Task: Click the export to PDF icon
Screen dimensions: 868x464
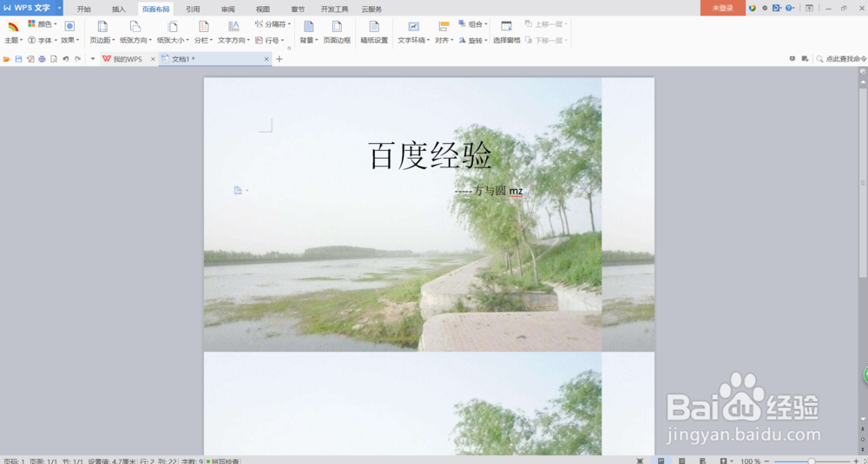Action: click(30, 59)
